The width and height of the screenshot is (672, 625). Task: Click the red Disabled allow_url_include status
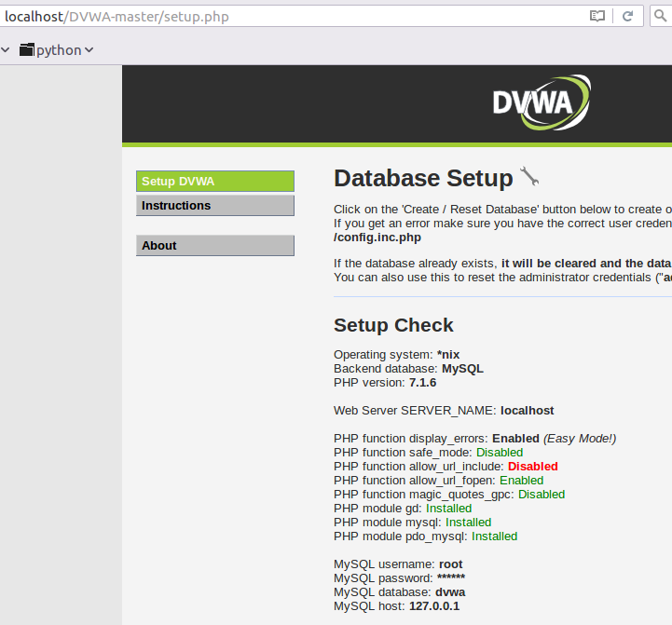[533, 466]
